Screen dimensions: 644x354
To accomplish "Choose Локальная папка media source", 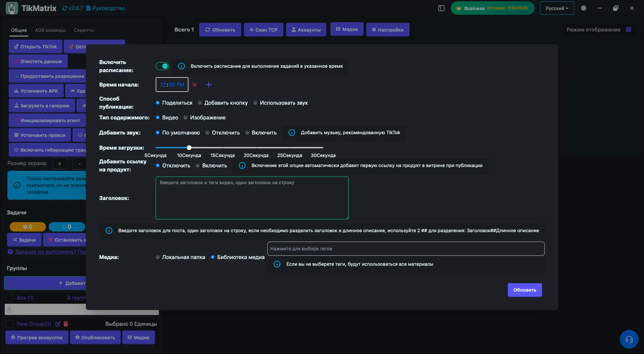I will click(158, 257).
